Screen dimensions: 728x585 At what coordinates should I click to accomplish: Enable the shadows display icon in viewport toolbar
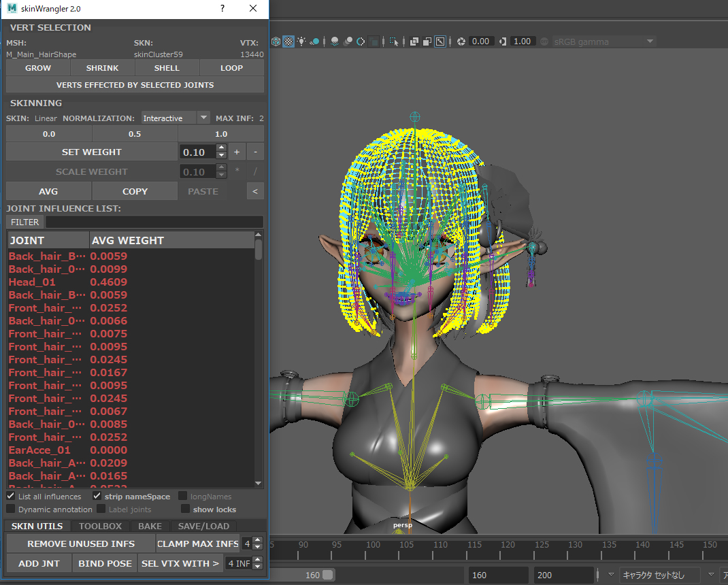coord(335,41)
